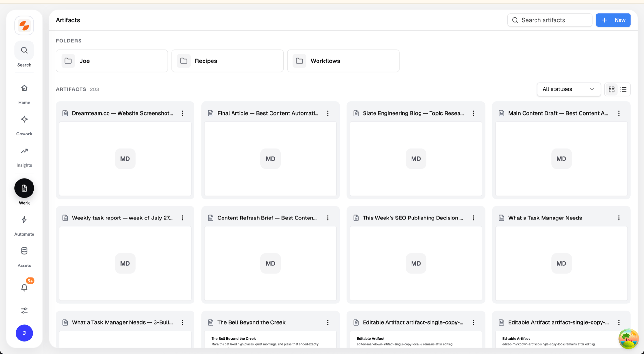This screenshot has height=354, width=644.
Task: Click the orange app logo in sidebar
Action: click(24, 25)
